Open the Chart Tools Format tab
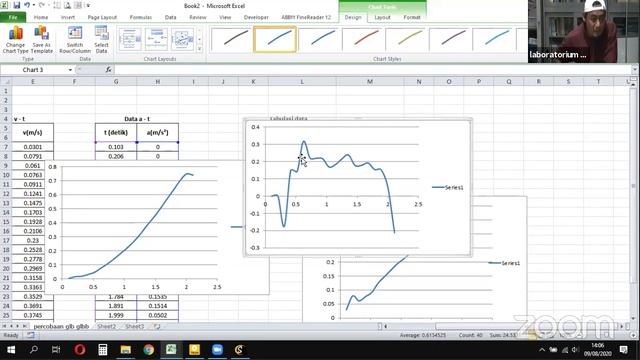 tap(412, 17)
